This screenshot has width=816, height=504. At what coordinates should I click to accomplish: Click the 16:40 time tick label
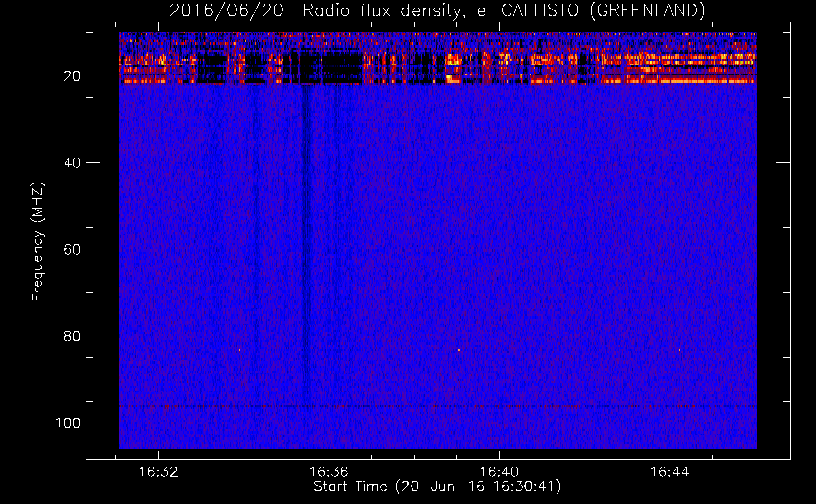tap(499, 472)
